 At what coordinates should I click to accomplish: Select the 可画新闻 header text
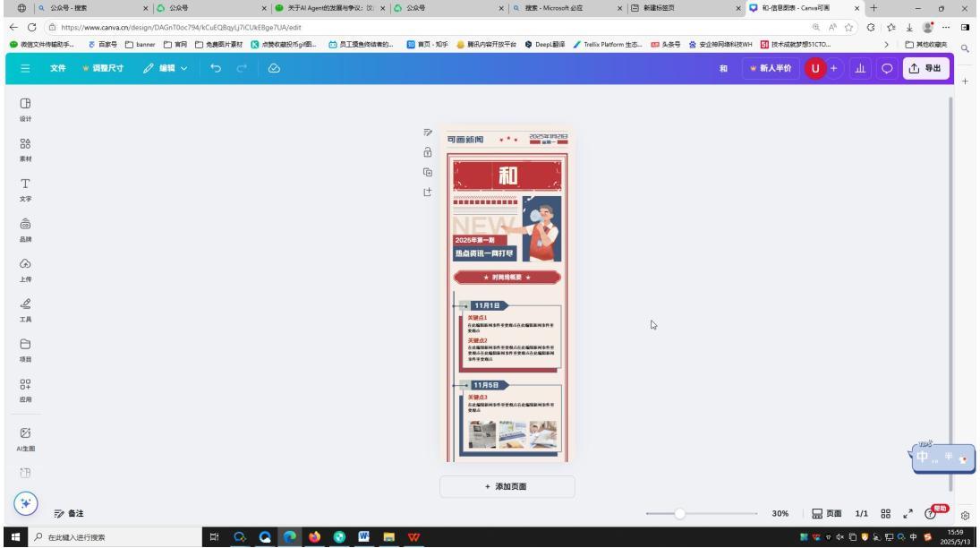click(x=465, y=140)
